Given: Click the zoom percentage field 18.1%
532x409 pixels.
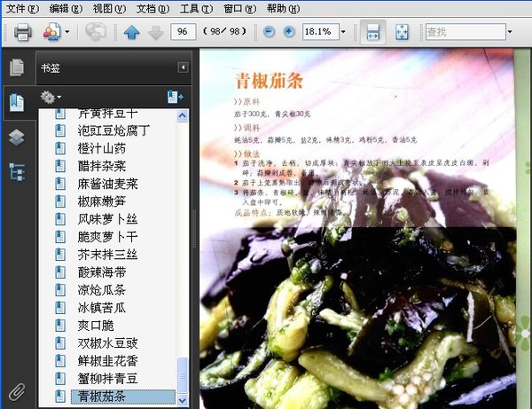Looking at the screenshot, I should 321,32.
